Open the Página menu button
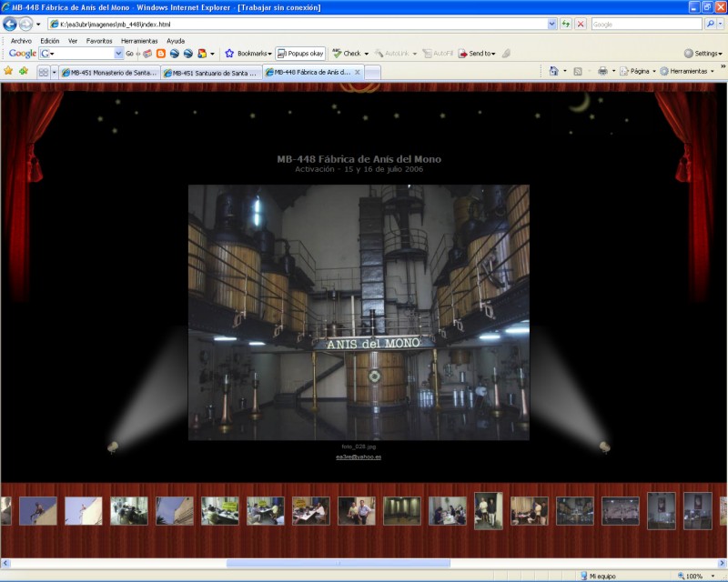Viewport: 728px width, 582px height. [638, 72]
